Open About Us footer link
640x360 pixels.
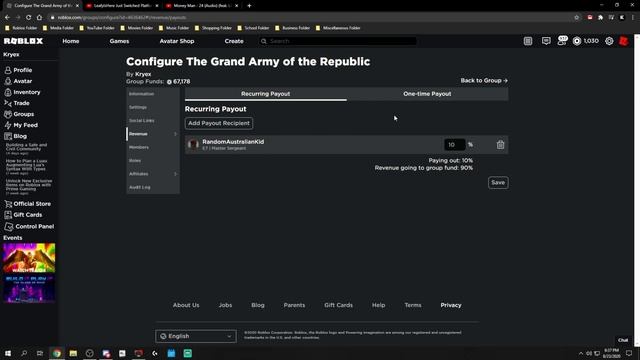[x=186, y=305]
